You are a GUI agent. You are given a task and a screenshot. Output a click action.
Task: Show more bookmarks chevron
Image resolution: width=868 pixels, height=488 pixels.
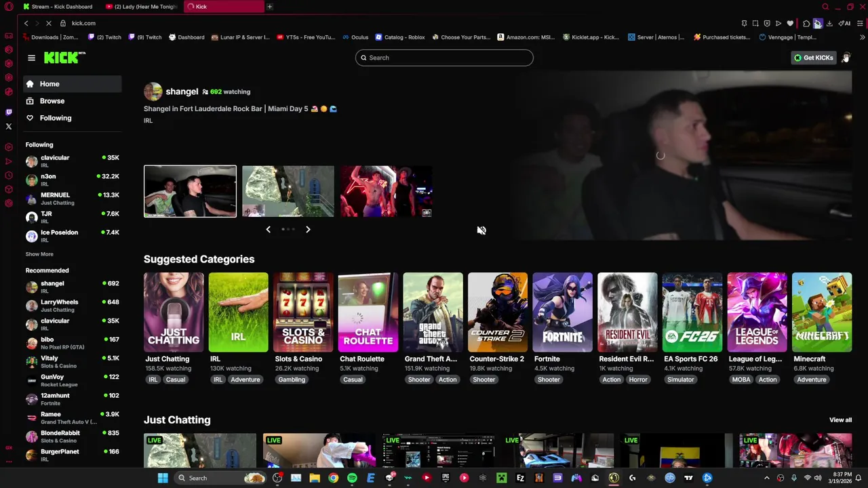click(862, 37)
